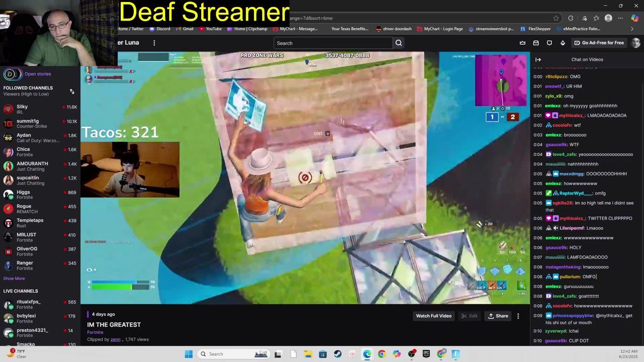Open Ranger channel in sidebar
Image resolution: width=644 pixels, height=362 pixels.
pyautogui.click(x=40, y=265)
